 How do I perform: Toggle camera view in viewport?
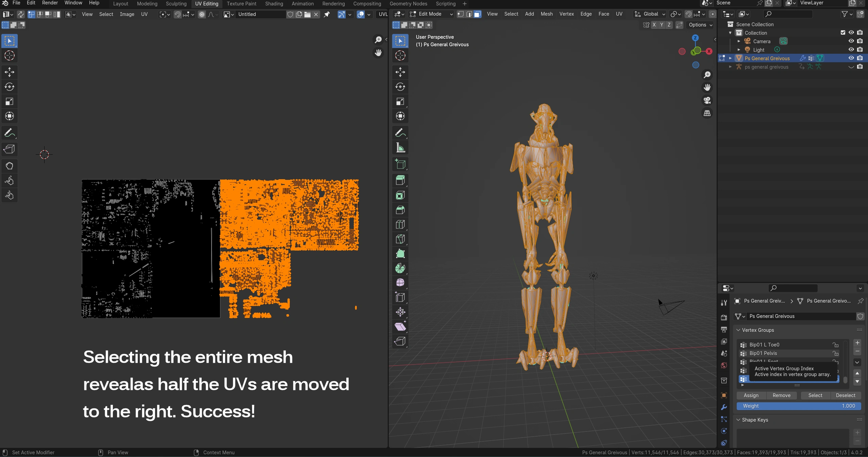click(x=707, y=100)
